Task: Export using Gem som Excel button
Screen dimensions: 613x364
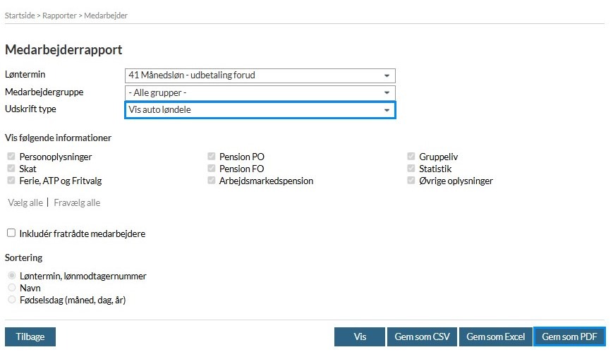Action: (495, 337)
